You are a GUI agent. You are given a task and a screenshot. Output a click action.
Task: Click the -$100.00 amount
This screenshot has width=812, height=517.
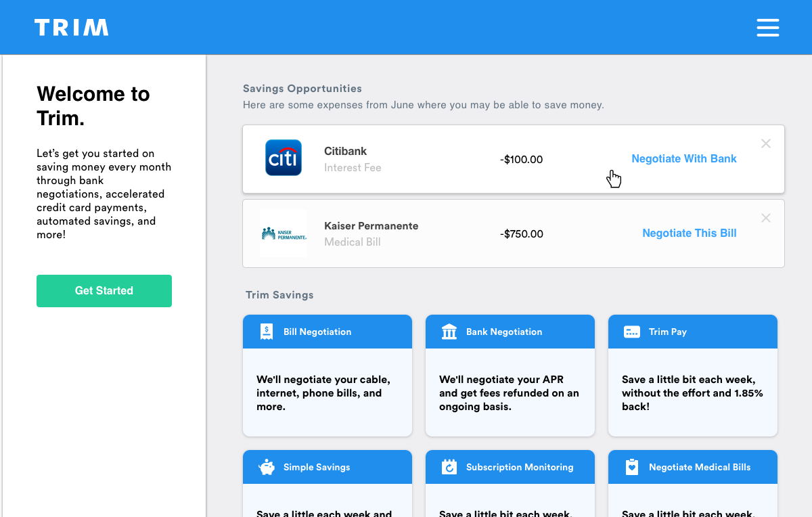point(522,160)
